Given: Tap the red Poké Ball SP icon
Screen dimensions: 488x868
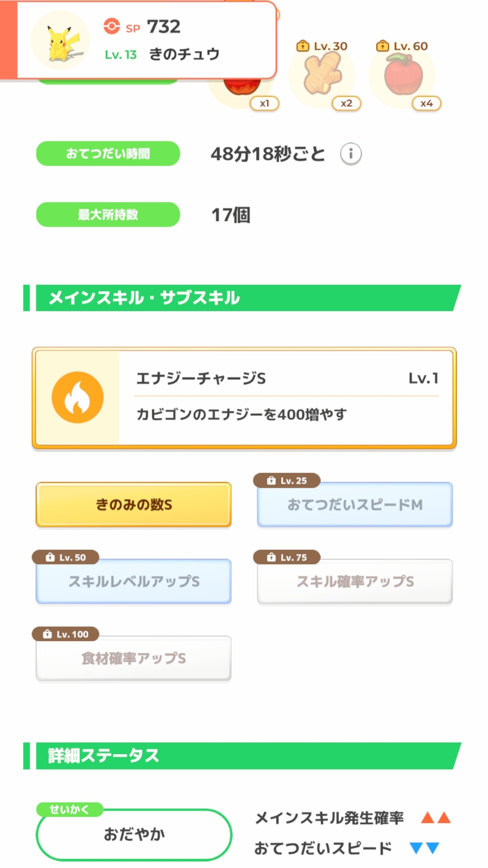Looking at the screenshot, I should [112, 26].
